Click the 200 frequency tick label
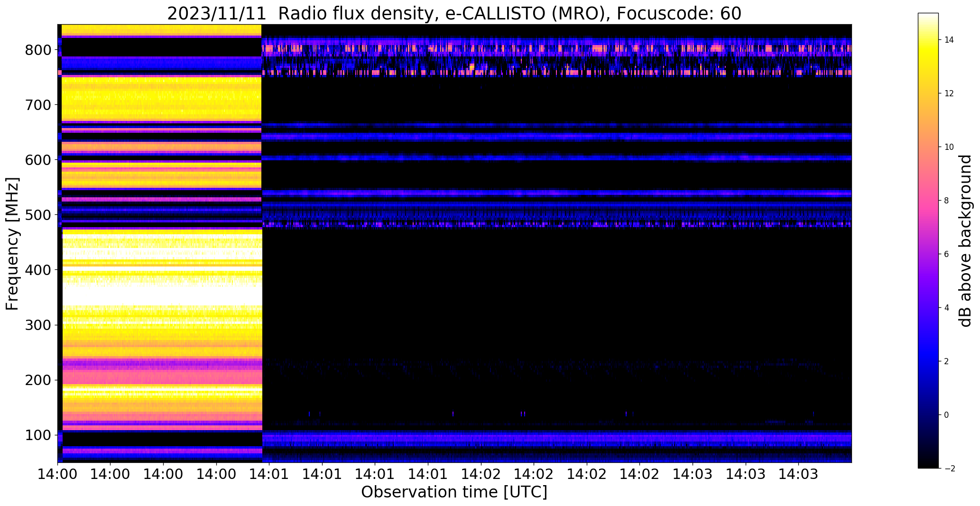 (38, 380)
